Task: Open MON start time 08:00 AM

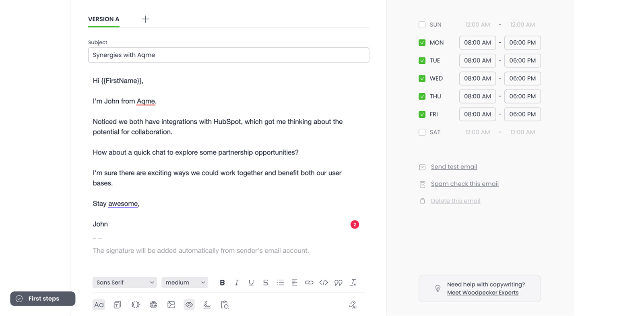Action: (477, 43)
